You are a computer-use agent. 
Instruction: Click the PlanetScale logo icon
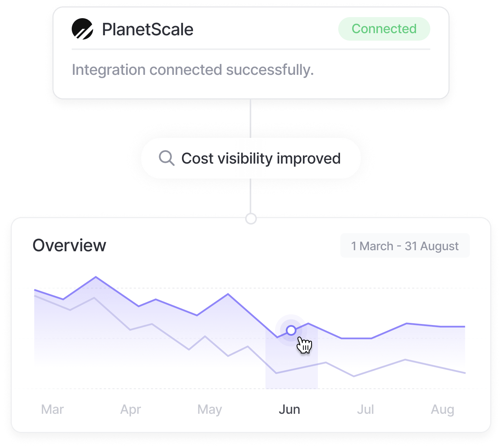(82, 29)
